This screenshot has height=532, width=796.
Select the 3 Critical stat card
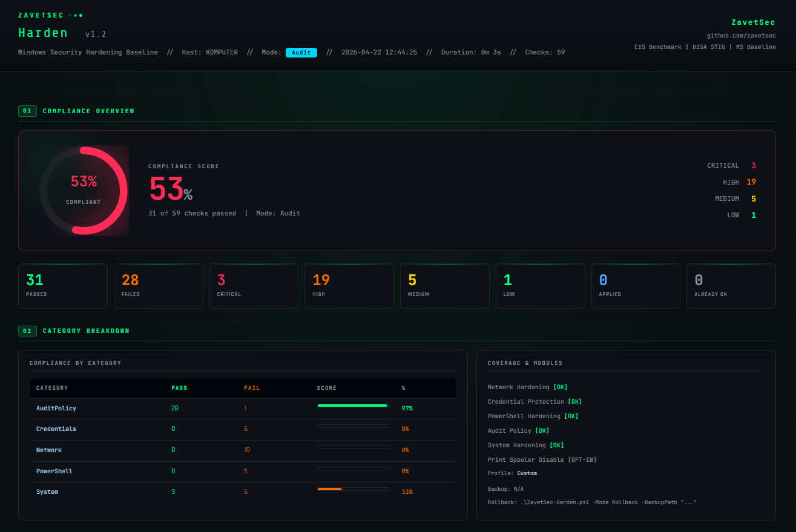tap(254, 286)
